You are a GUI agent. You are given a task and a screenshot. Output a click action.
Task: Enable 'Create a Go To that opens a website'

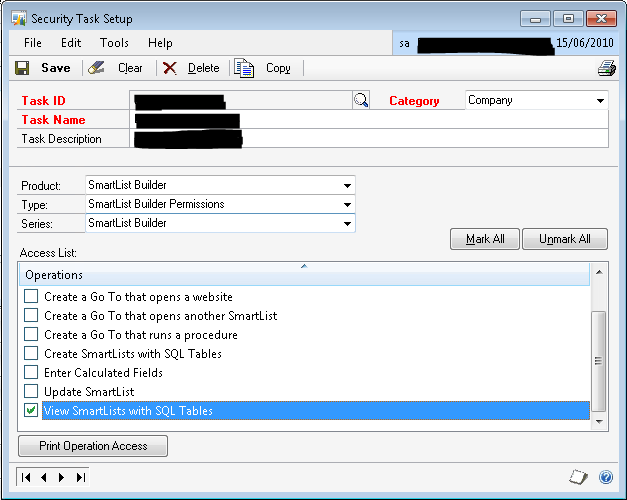(32, 297)
